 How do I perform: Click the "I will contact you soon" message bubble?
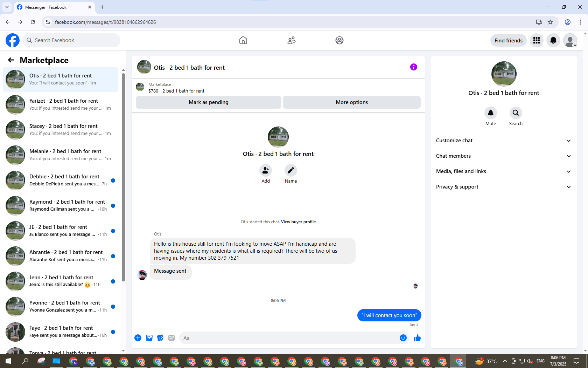click(x=389, y=315)
